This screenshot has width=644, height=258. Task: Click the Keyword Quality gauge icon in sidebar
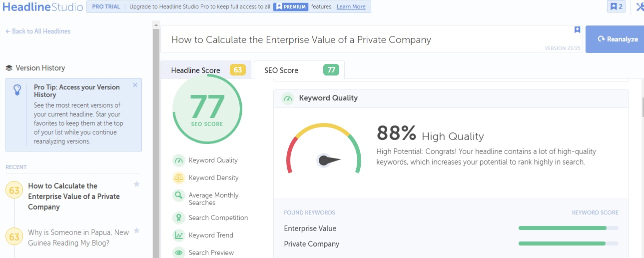179,160
